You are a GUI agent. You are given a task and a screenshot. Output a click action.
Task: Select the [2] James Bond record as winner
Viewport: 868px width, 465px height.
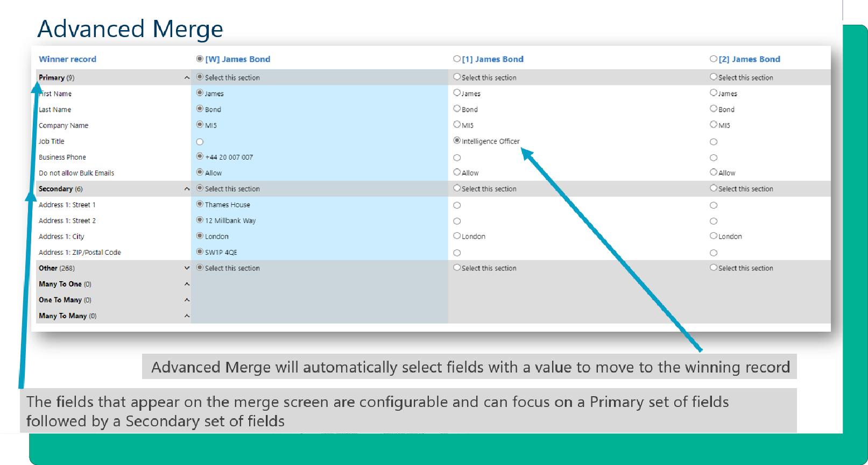pyautogui.click(x=714, y=59)
